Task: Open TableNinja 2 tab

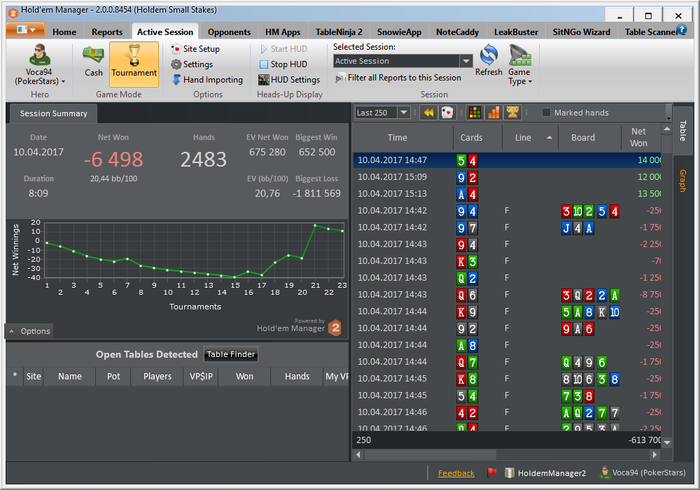Action: click(x=339, y=32)
